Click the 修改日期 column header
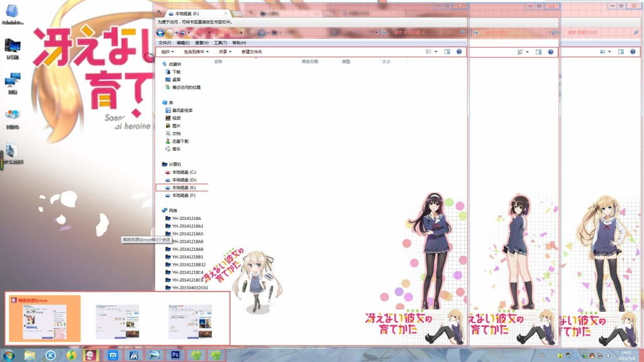The image size is (644, 362). coord(309,62)
